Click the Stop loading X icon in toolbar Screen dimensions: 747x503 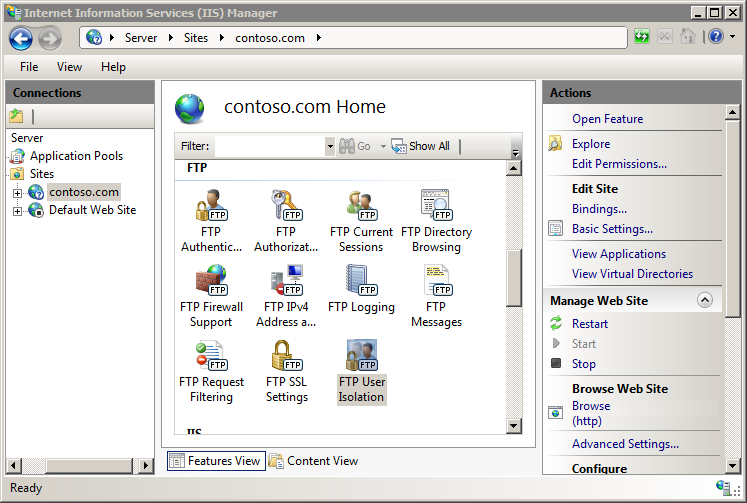[665, 36]
